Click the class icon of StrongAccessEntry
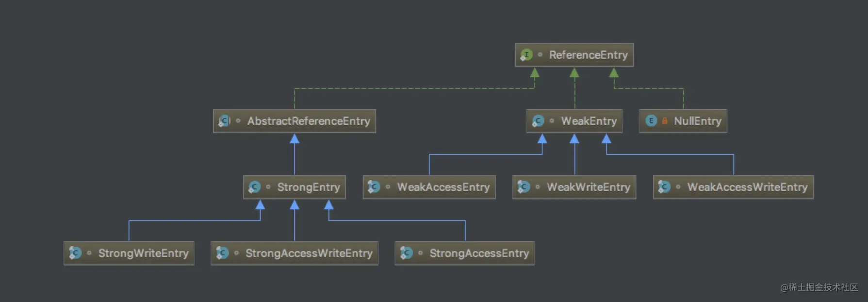This screenshot has height=302, width=868. click(x=406, y=253)
